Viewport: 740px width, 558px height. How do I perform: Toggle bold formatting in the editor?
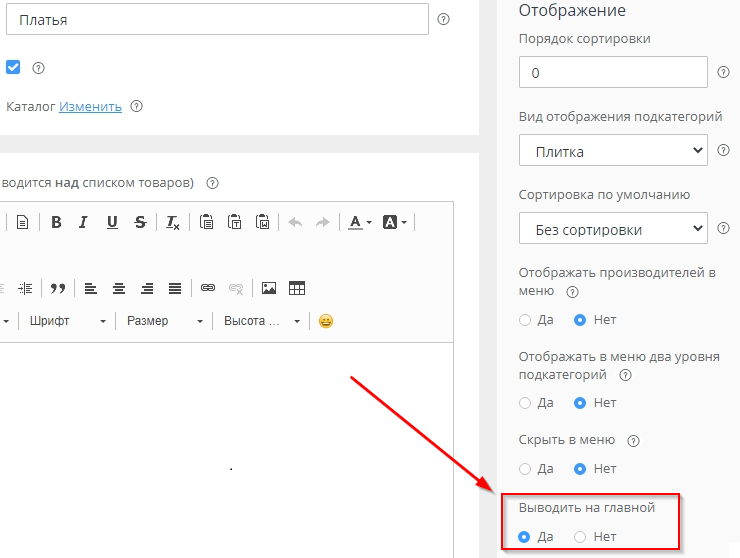coord(56,222)
